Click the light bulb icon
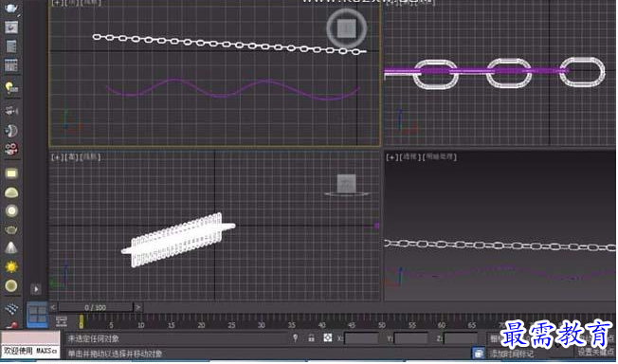The width and height of the screenshot is (618, 364). click(x=11, y=87)
